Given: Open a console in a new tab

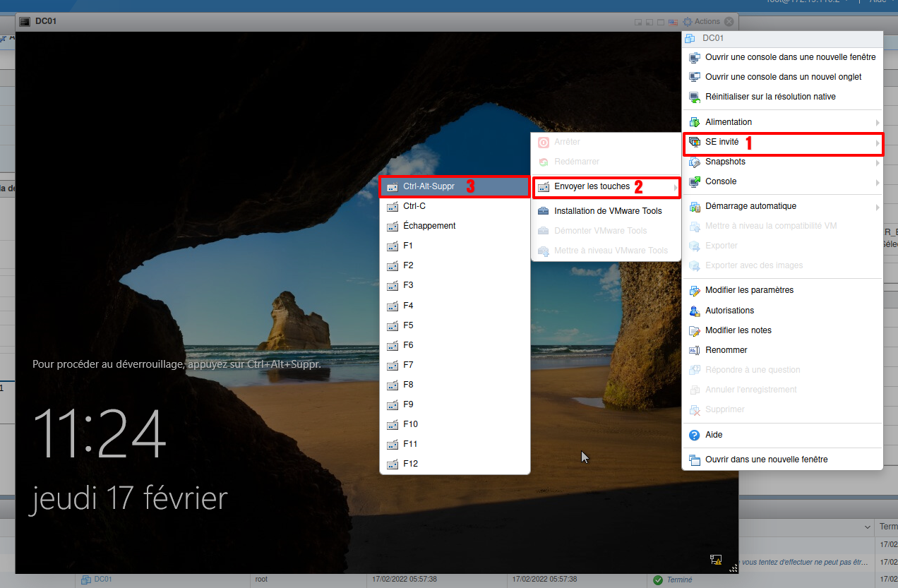Looking at the screenshot, I should [x=783, y=77].
